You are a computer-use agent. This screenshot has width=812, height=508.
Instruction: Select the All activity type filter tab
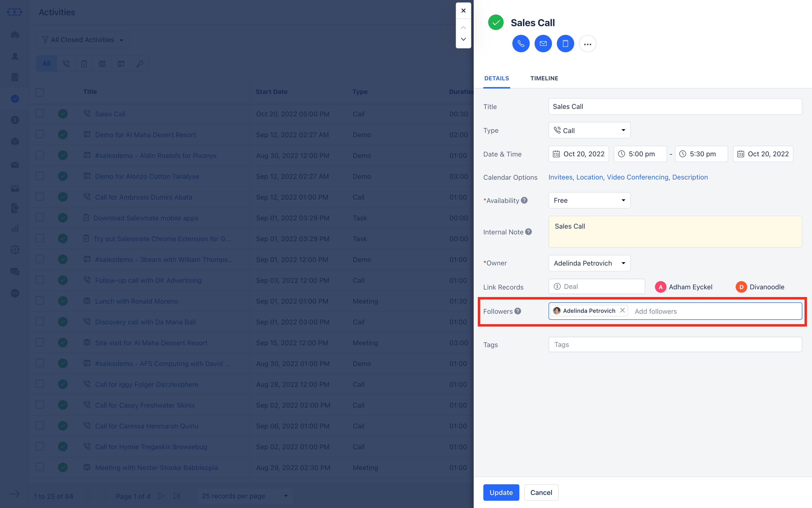[x=47, y=63]
